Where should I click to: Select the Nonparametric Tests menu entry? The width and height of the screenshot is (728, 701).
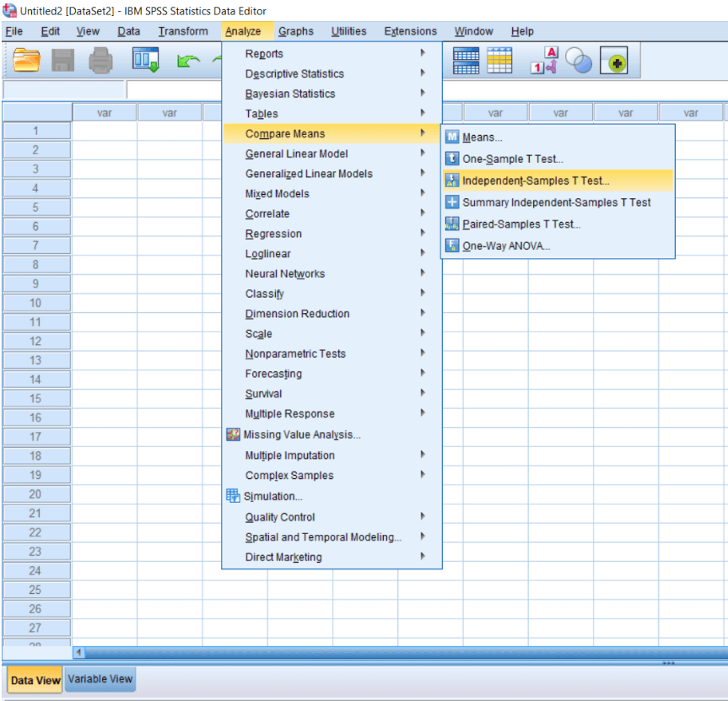click(332, 353)
